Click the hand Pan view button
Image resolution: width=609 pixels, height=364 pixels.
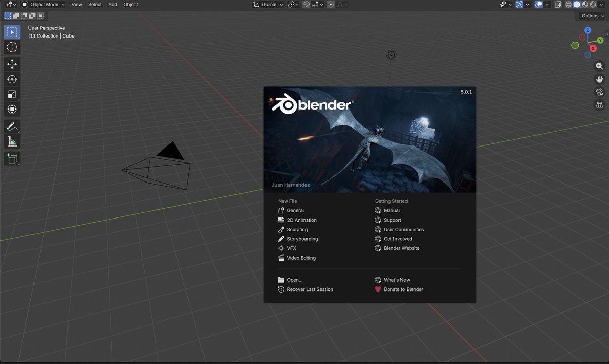[x=599, y=79]
